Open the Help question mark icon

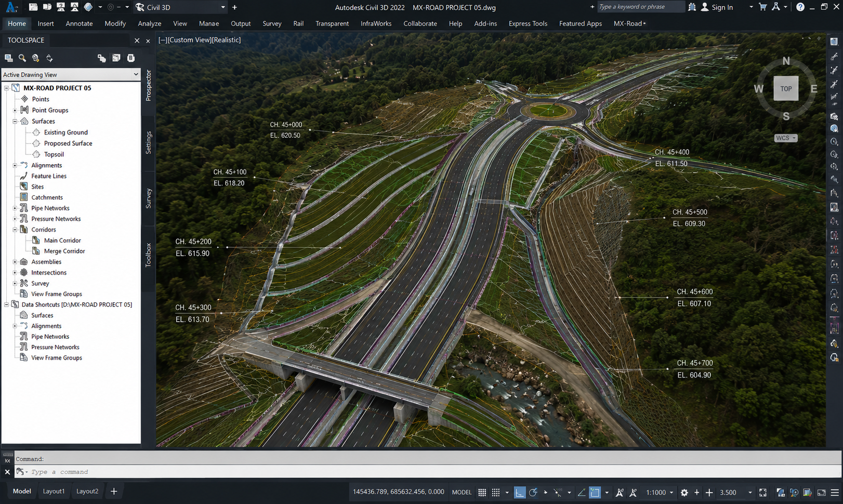[800, 7]
